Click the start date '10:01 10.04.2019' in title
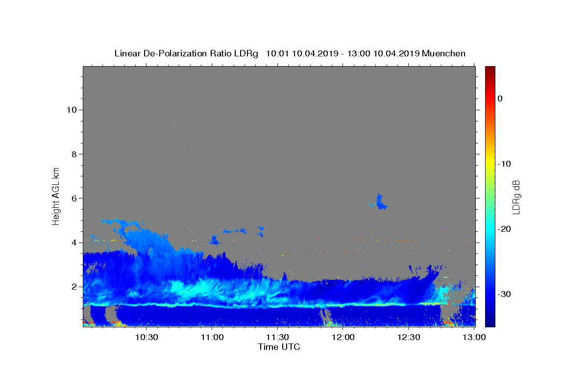Viewport: 588px width, 392px height. pyautogui.click(x=301, y=53)
